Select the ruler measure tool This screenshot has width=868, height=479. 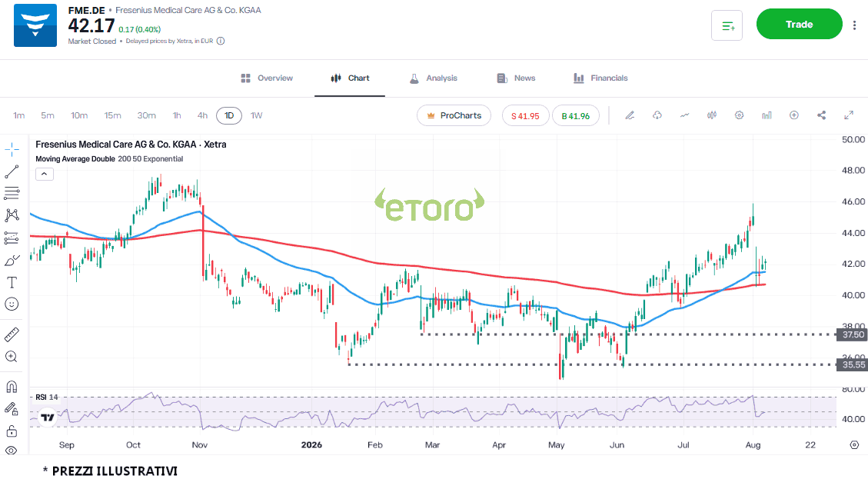12,334
